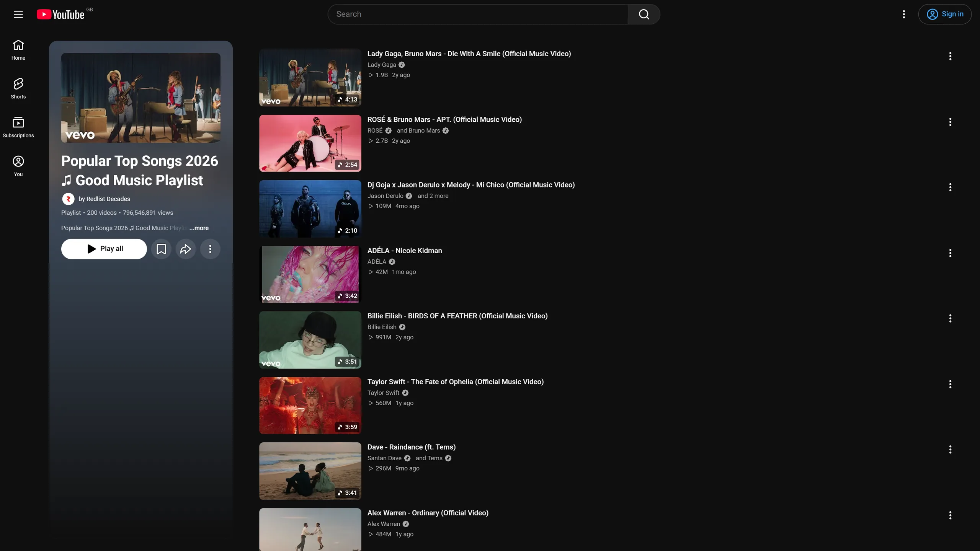
Task: Open Bruno Mars channel link on APT.
Action: (x=424, y=130)
